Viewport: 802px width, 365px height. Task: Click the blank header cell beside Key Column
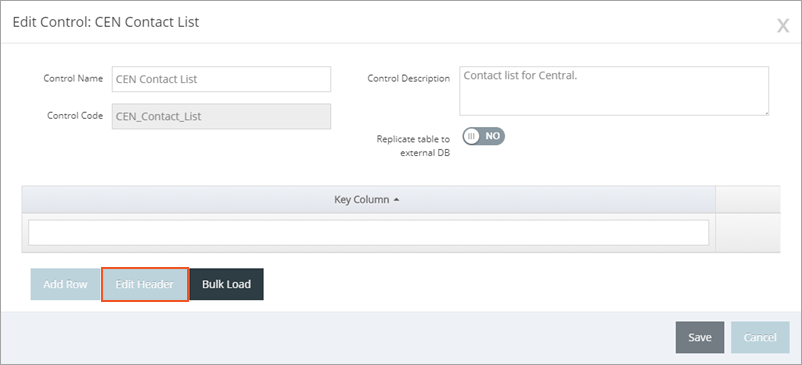[x=748, y=199]
